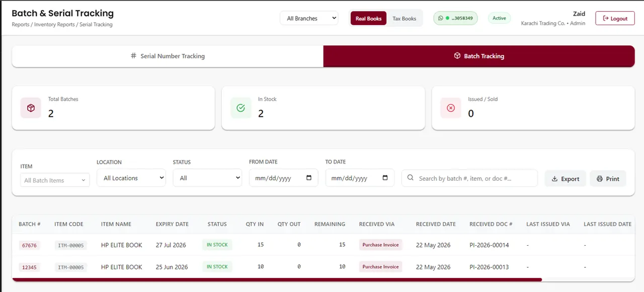Click the ITEM CODE column header
This screenshot has width=644, height=292.
click(x=69, y=224)
